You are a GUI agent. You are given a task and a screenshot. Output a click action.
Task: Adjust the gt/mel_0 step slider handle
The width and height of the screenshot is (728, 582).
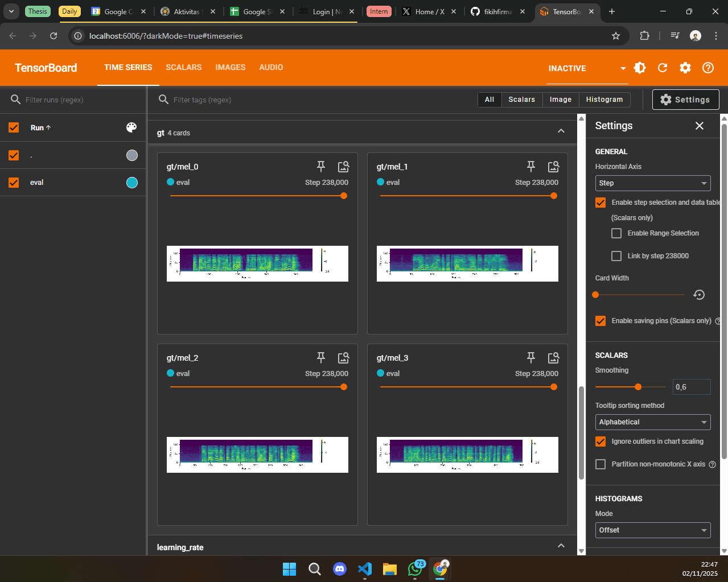(344, 196)
